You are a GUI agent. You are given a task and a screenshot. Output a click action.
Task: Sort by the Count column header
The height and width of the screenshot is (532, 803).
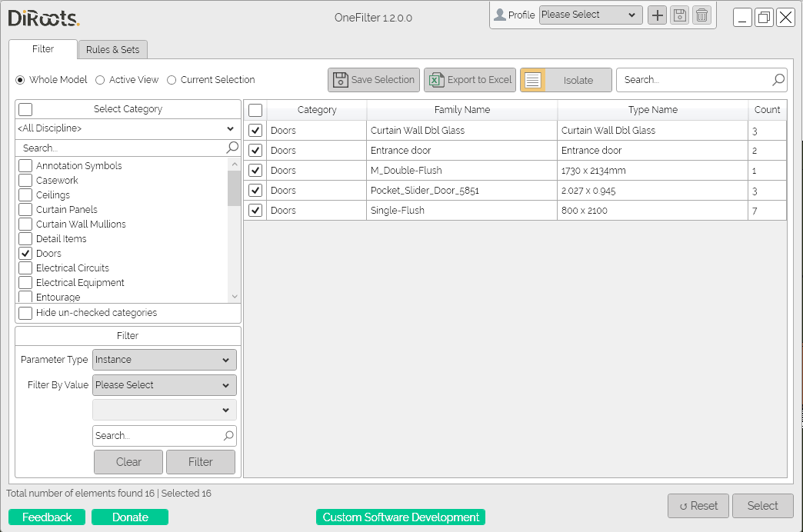(767, 110)
